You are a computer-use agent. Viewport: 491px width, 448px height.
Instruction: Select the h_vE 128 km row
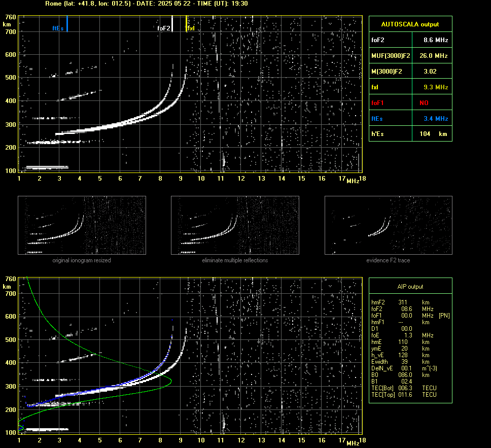401,355
